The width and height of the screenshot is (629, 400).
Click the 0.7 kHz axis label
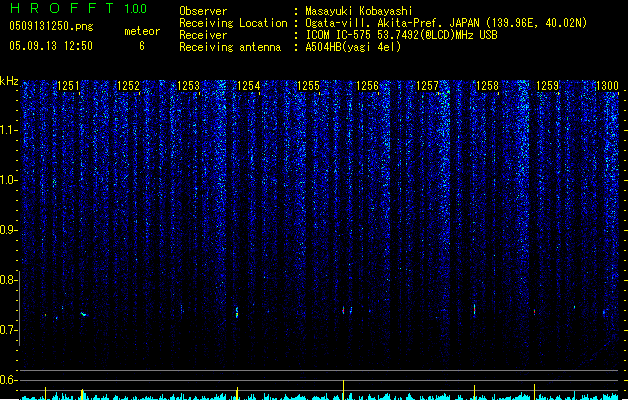point(8,330)
